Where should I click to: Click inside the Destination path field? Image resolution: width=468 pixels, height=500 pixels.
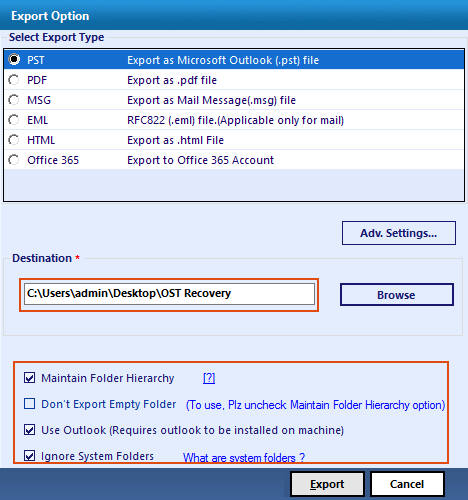click(169, 294)
